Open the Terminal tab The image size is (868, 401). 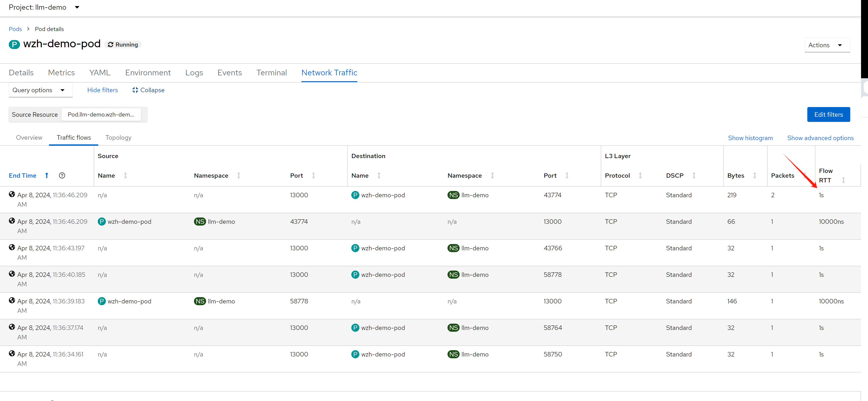[x=271, y=72]
